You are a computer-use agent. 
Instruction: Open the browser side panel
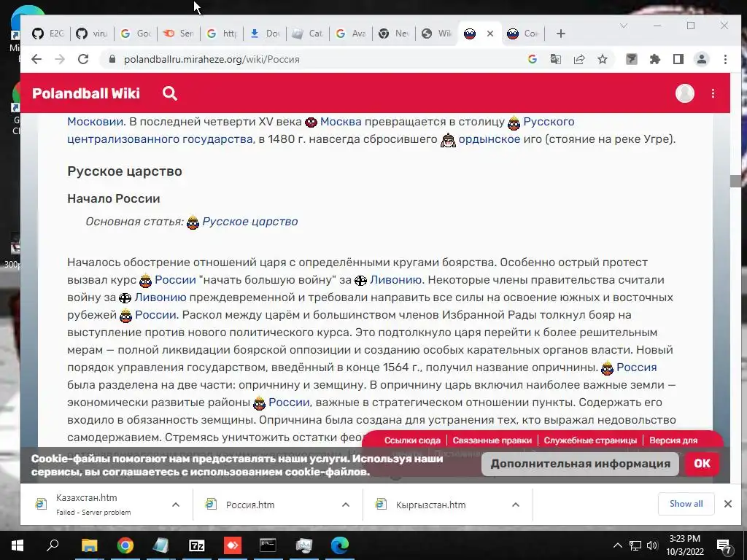pyautogui.click(x=678, y=59)
